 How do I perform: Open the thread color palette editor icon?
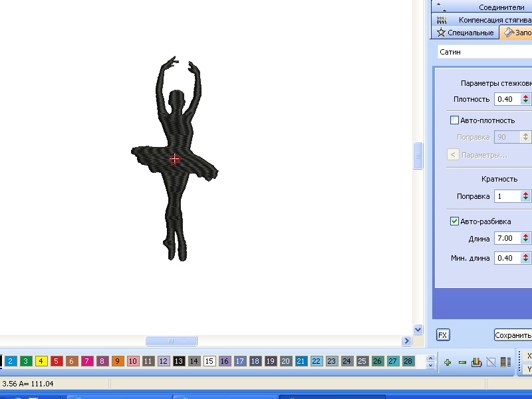click(476, 362)
